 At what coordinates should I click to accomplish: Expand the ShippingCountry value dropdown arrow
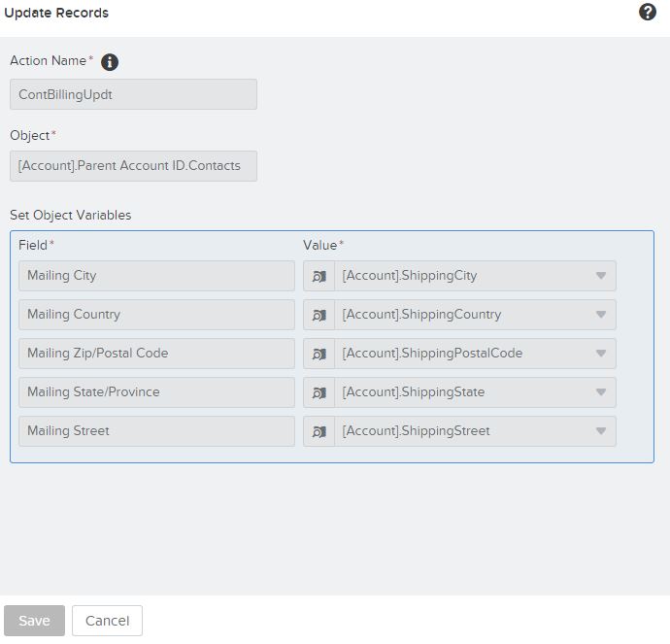600,315
